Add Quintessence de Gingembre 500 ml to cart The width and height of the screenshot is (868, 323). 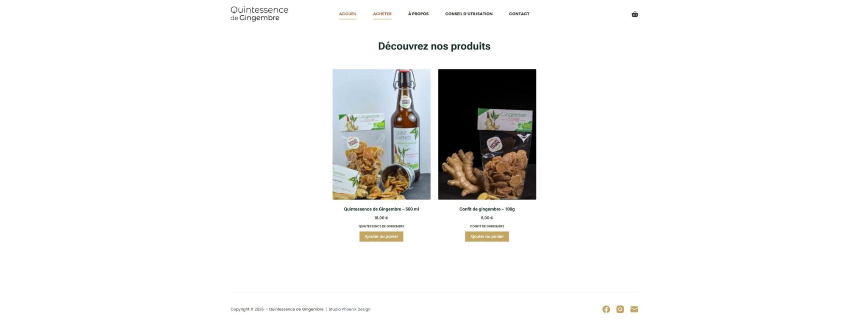coord(381,237)
